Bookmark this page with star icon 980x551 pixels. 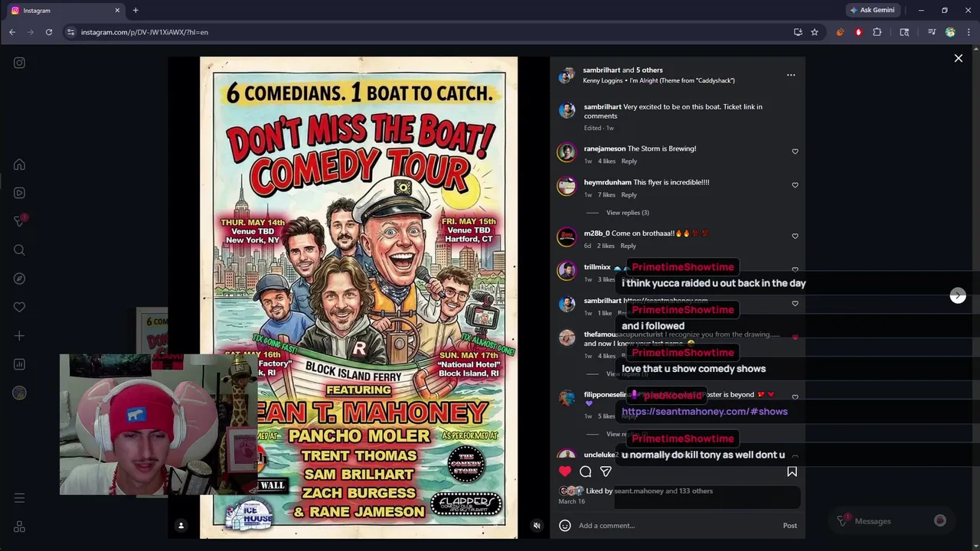click(815, 32)
